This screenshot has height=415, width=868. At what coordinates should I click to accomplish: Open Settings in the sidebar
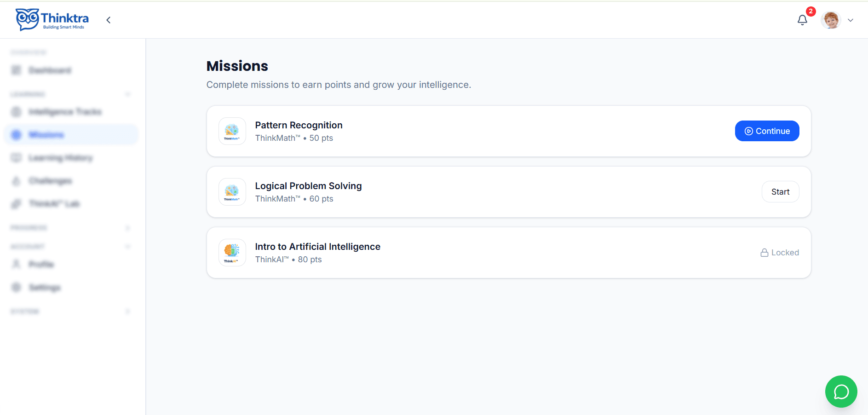pos(45,288)
